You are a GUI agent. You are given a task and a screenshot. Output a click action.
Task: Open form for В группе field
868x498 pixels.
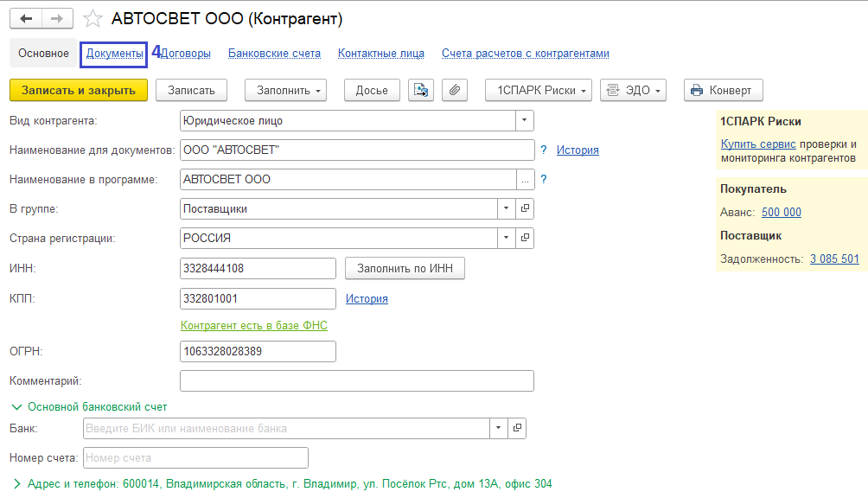pyautogui.click(x=525, y=208)
